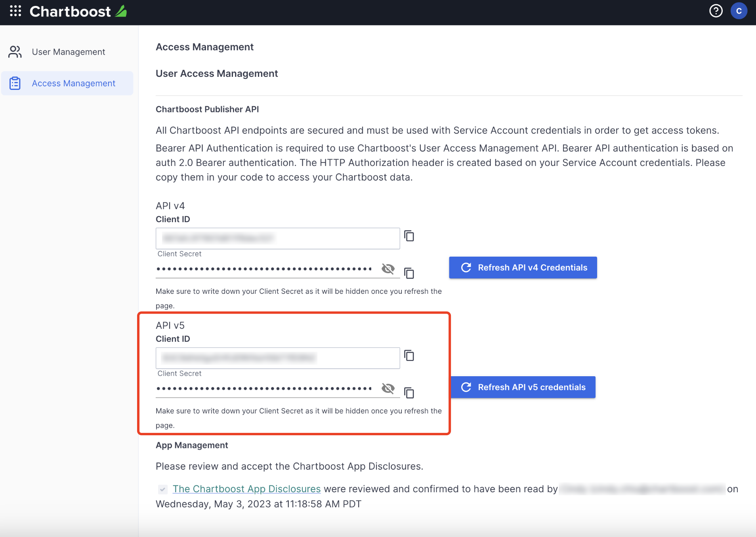Reveal the API v4 Client Secret
The height and width of the screenshot is (537, 756).
coord(388,269)
